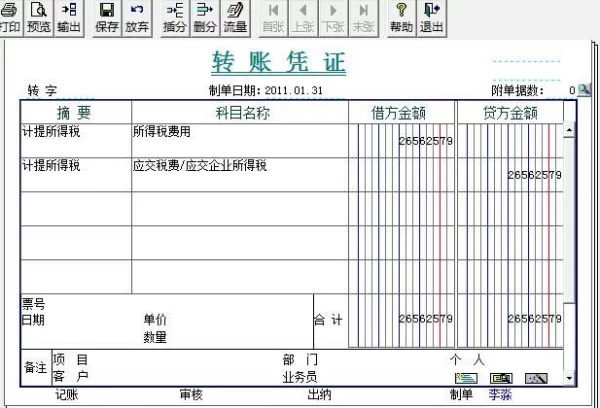Click the rightmost small icon below 个人
This screenshot has height=408, width=600.
tap(536, 378)
